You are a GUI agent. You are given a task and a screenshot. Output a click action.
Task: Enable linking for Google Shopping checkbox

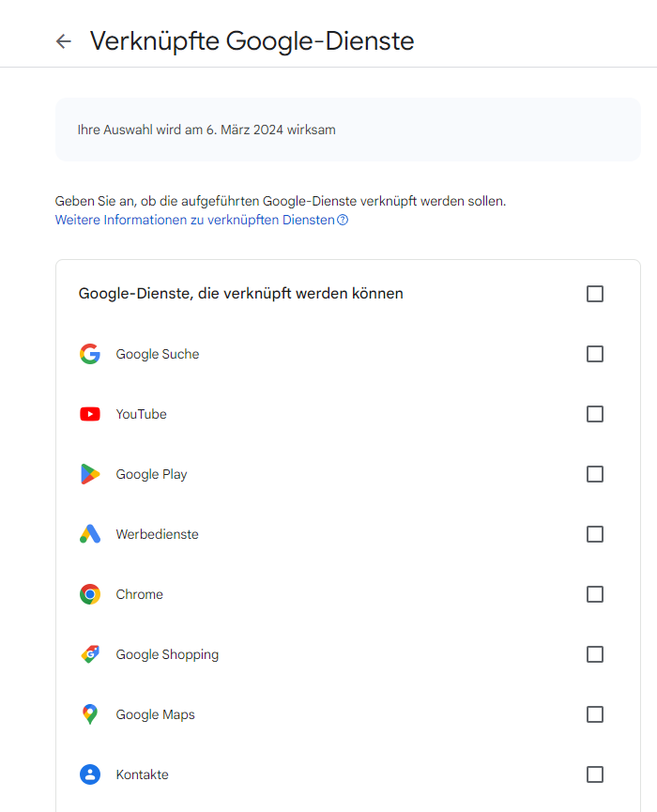594,654
